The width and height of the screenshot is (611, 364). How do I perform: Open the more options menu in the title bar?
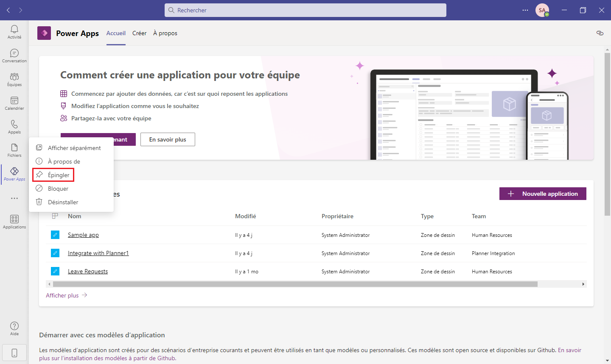[x=525, y=10]
